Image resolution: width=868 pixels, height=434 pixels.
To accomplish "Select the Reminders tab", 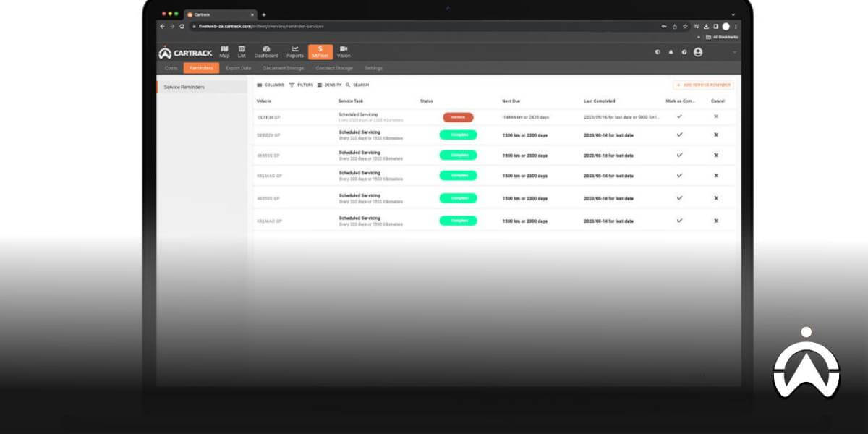I will (201, 68).
